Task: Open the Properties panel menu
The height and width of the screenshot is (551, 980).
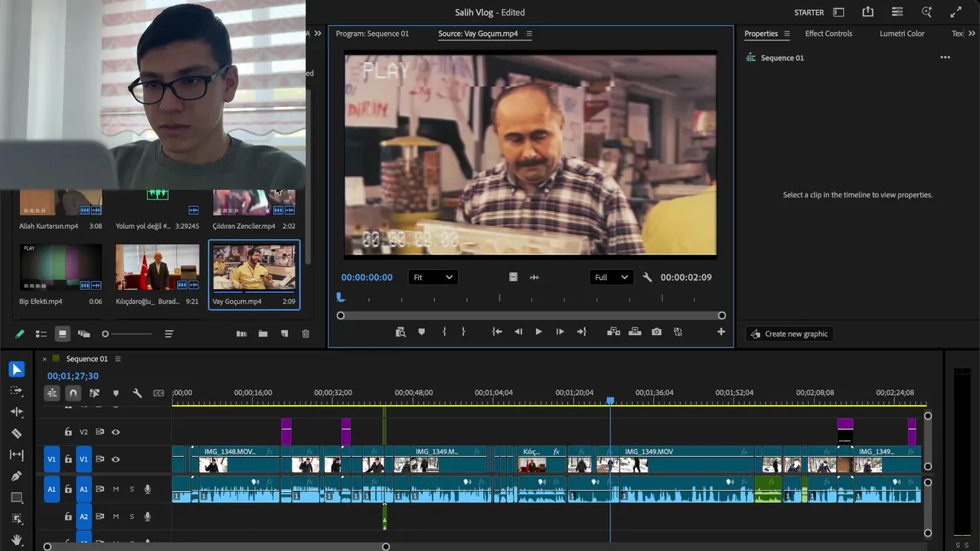Action: [x=786, y=34]
